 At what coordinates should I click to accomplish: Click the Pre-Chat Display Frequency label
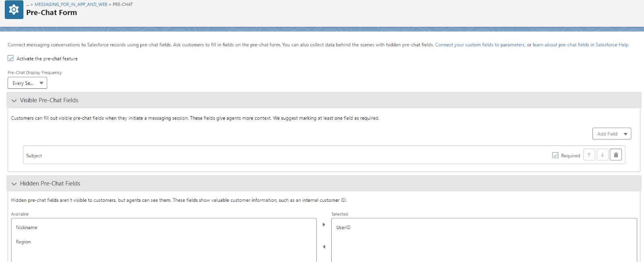pos(35,73)
